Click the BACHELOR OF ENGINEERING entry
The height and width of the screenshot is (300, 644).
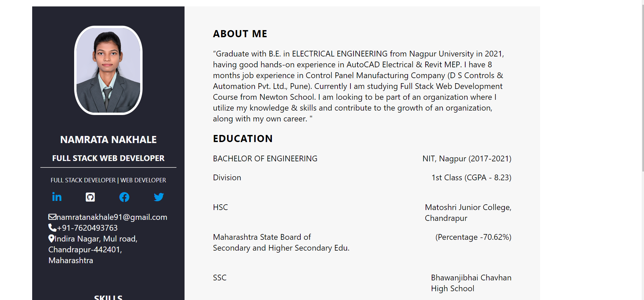click(265, 159)
